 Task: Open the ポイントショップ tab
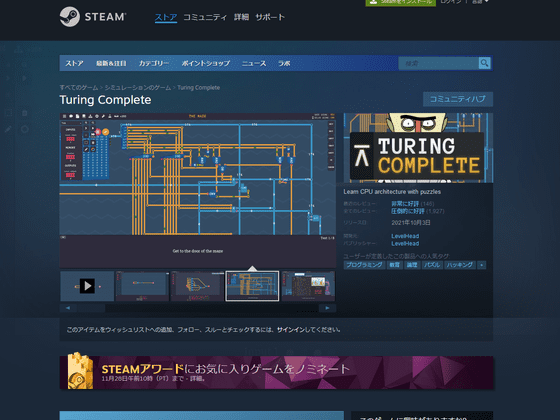click(x=206, y=63)
